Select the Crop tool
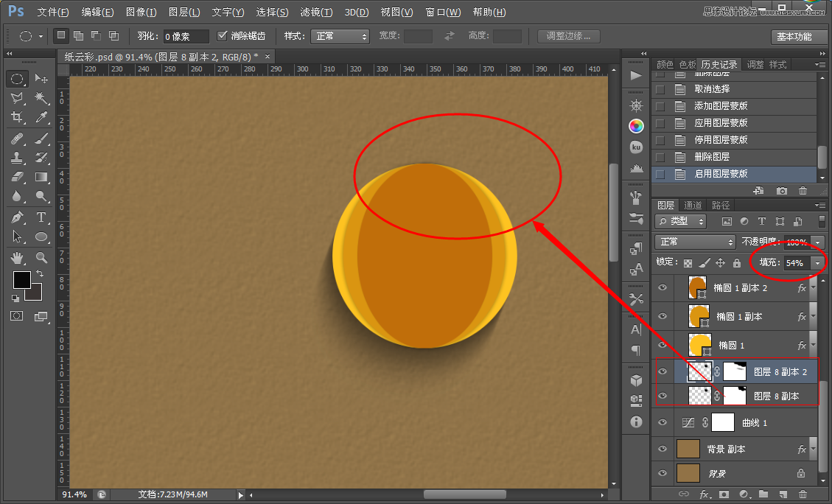The height and width of the screenshot is (504, 832). pos(17,117)
